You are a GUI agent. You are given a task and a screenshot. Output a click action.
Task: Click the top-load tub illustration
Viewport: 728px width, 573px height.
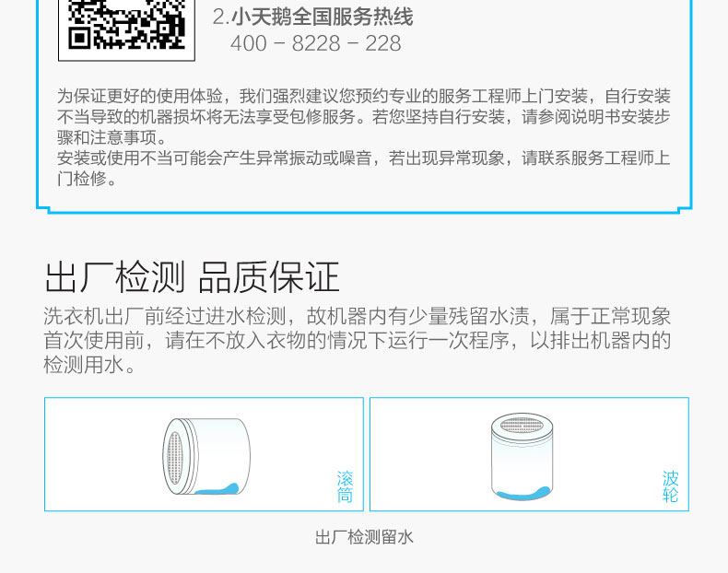522,457
